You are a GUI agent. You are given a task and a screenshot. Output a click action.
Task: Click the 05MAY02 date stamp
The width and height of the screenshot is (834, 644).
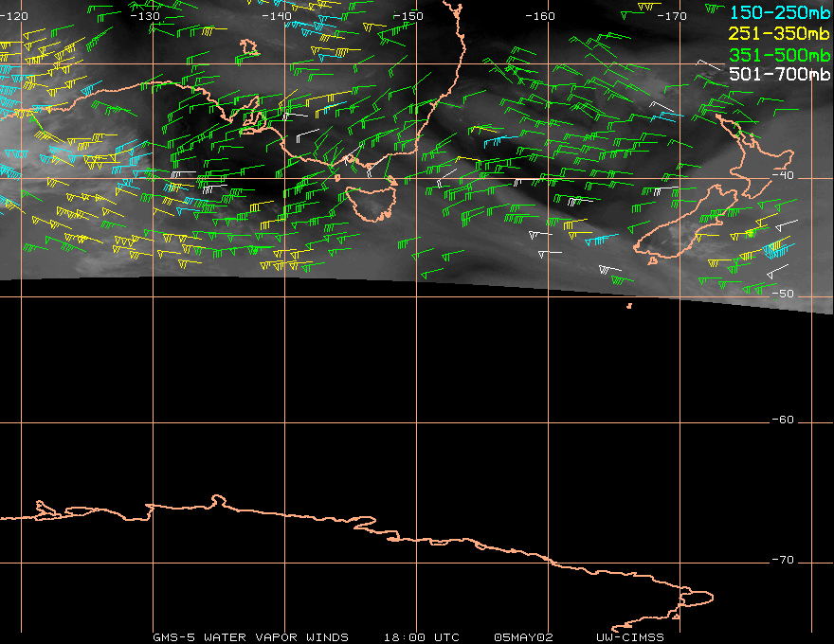[523, 637]
